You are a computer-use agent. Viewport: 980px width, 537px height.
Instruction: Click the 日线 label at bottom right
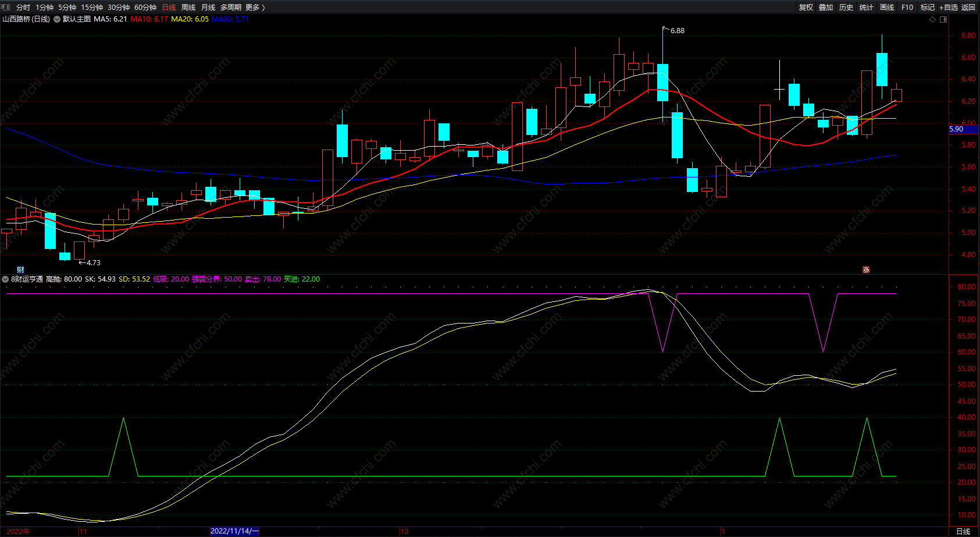(x=963, y=531)
